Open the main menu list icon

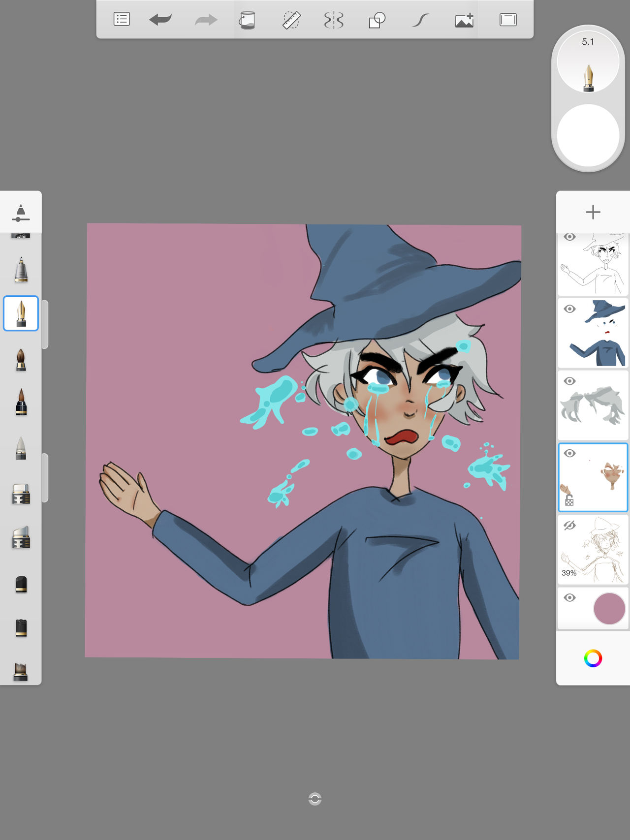(122, 20)
